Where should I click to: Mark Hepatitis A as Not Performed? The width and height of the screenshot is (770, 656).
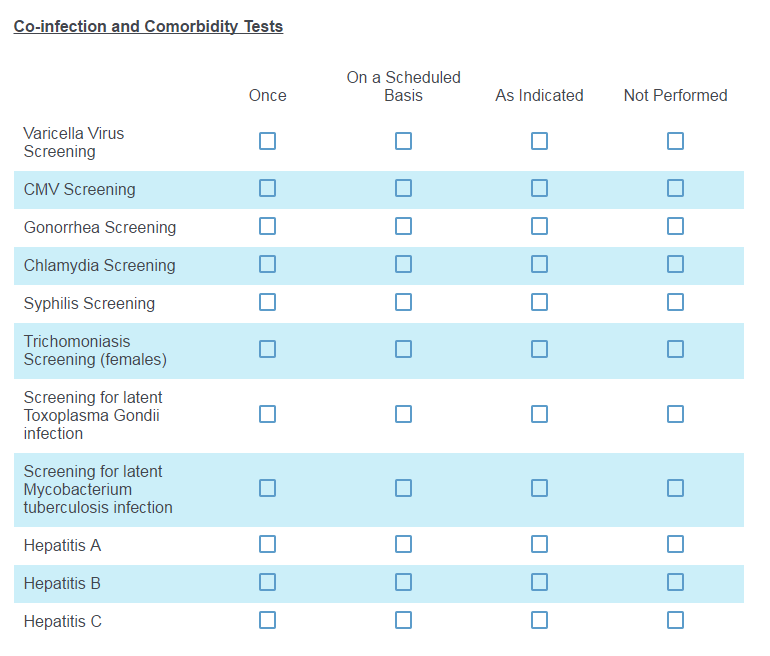(675, 544)
